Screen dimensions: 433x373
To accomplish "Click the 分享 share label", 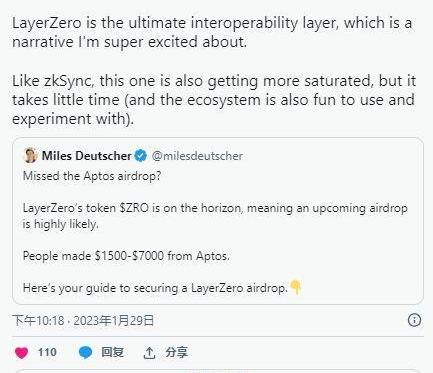I will [x=177, y=352].
